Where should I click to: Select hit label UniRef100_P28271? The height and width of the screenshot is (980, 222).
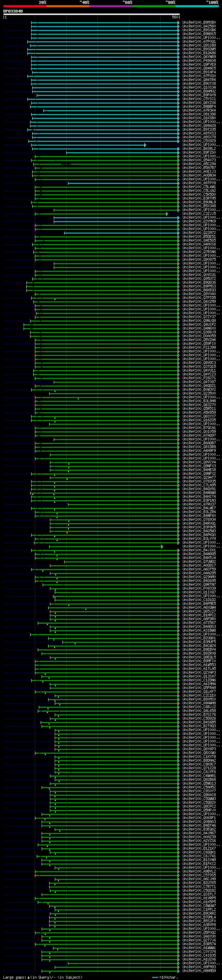coord(199,378)
